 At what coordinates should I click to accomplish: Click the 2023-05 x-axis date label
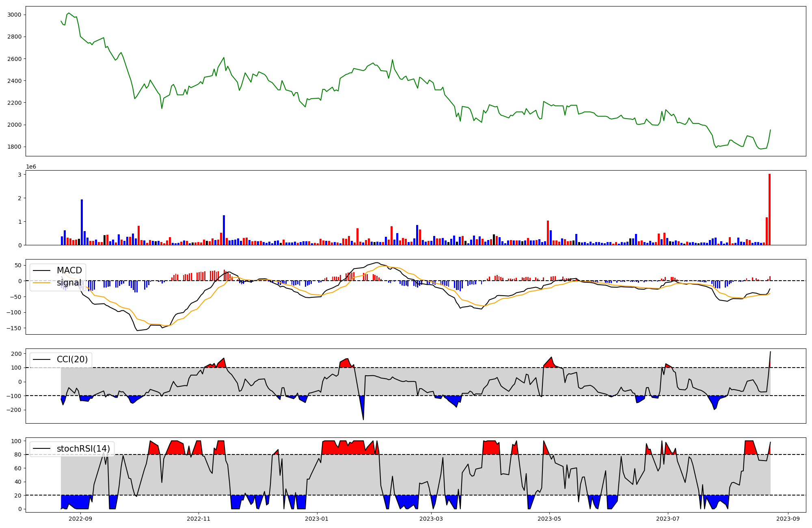pos(549,519)
